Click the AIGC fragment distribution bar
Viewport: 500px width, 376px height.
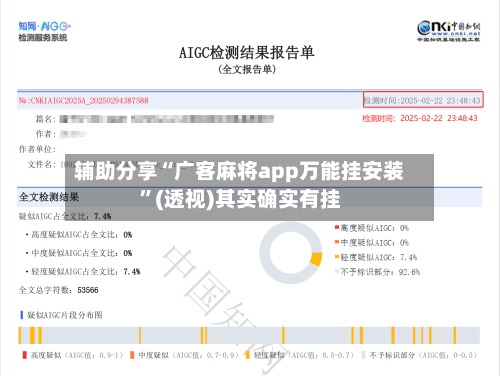point(249,335)
